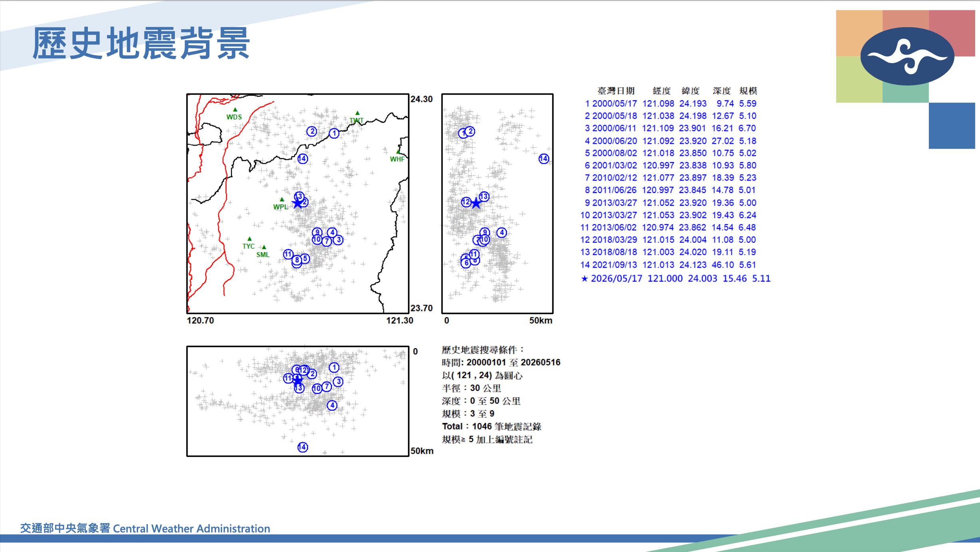The image size is (980, 552).
Task: Select the WHF station triangle marker
Action: click(x=398, y=152)
